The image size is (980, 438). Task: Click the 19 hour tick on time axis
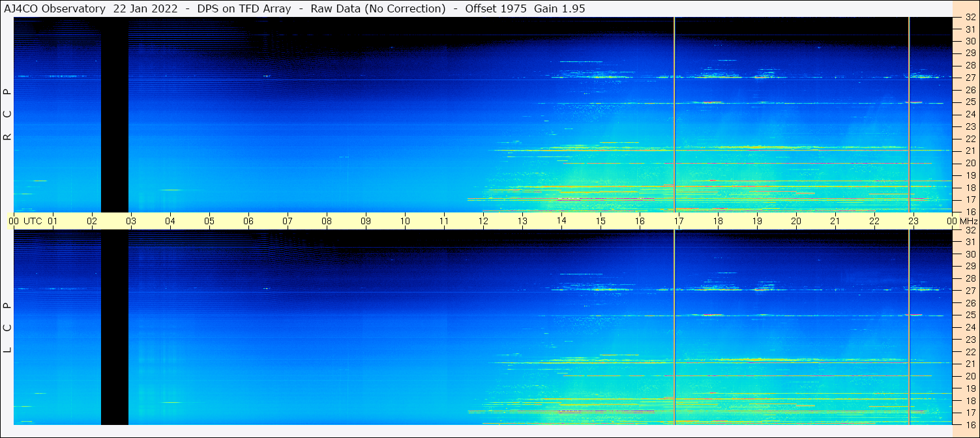pos(757,221)
